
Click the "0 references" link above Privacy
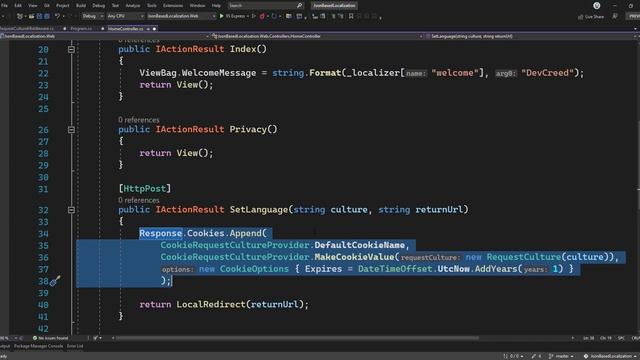point(139,120)
